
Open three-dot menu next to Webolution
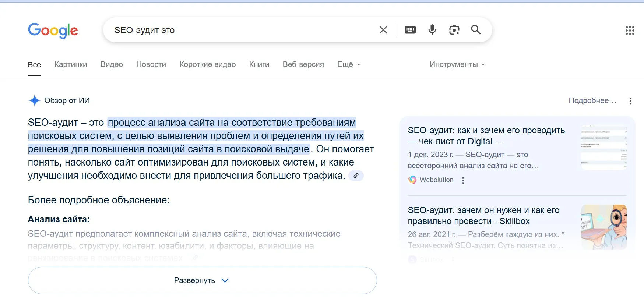463,180
